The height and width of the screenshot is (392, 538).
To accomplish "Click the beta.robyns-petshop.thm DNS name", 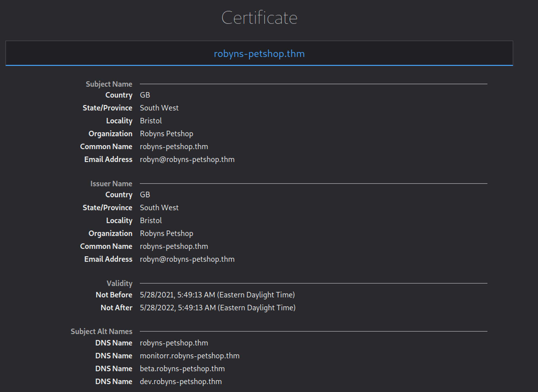I will pos(182,369).
